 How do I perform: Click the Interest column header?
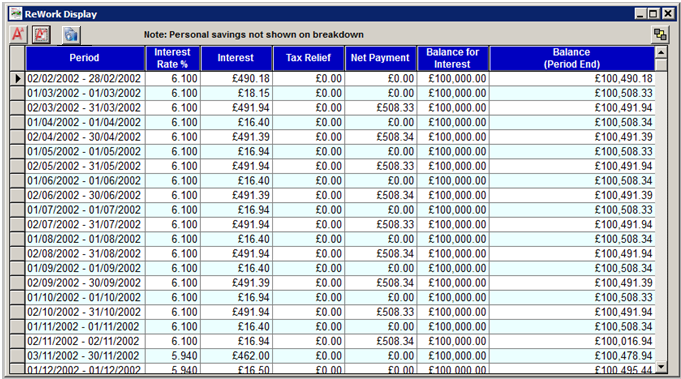point(236,58)
